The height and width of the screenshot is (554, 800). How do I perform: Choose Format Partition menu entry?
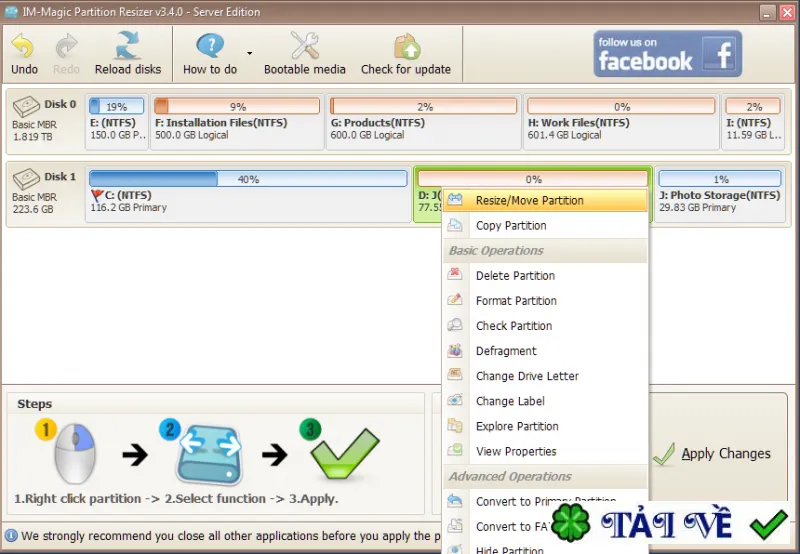pyautogui.click(x=545, y=300)
